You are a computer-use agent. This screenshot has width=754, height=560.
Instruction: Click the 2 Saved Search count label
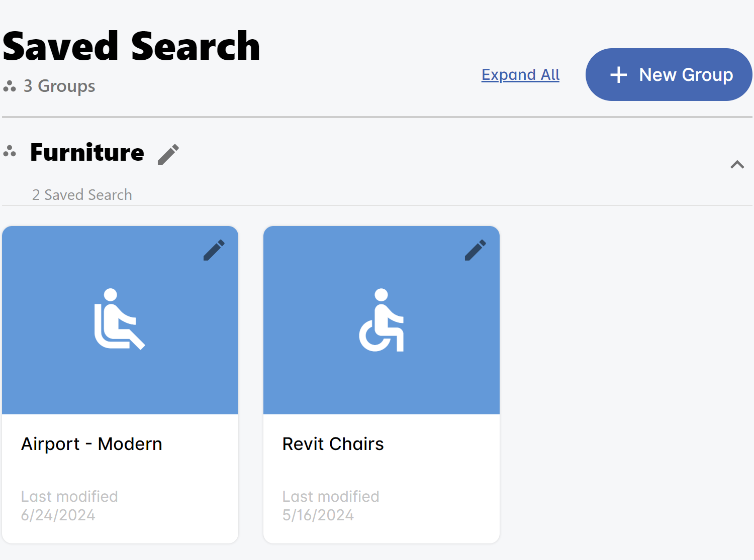[x=82, y=195]
